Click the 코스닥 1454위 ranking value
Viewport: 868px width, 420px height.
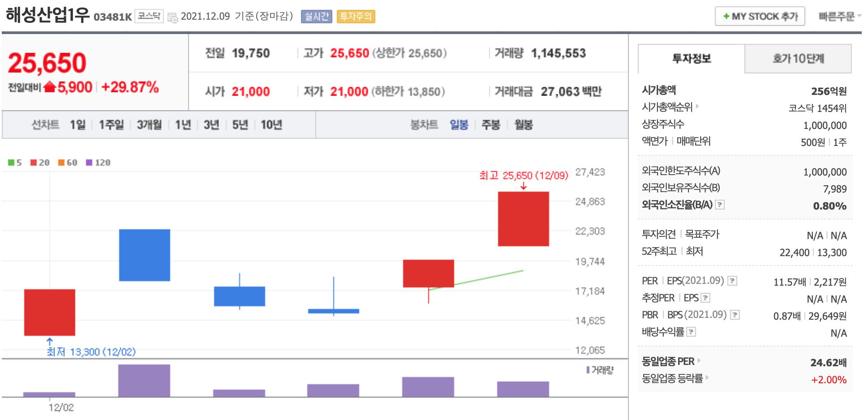[818, 108]
